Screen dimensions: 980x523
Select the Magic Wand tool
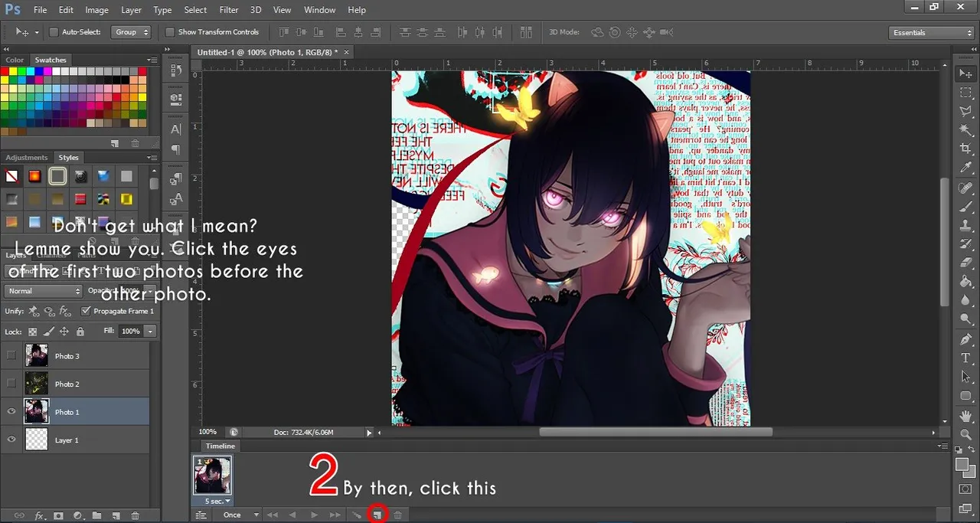[965, 130]
